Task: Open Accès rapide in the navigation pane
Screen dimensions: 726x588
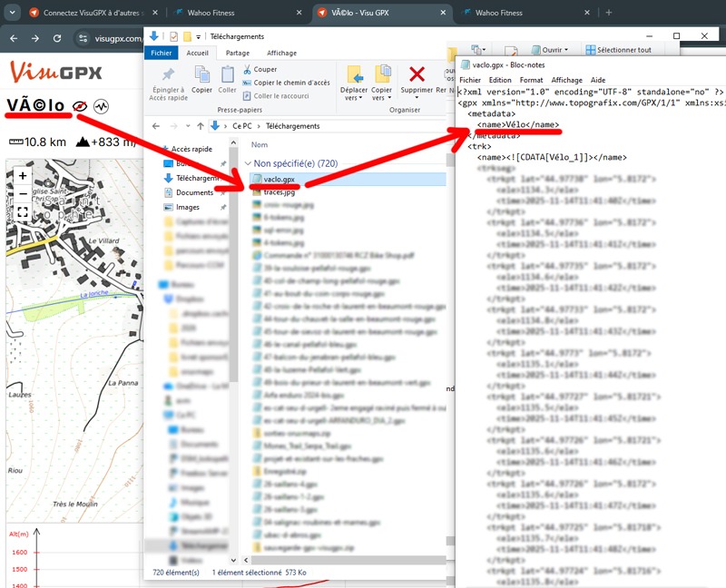Action: click(x=193, y=149)
